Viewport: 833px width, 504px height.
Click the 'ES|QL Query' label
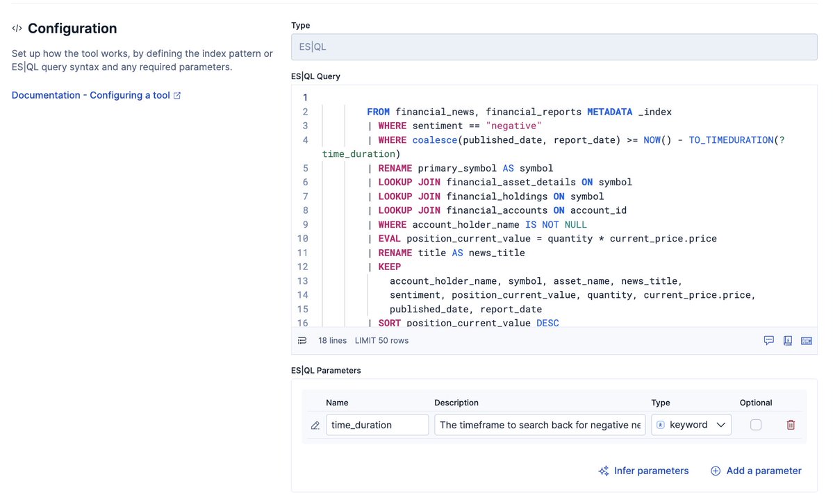tap(315, 76)
